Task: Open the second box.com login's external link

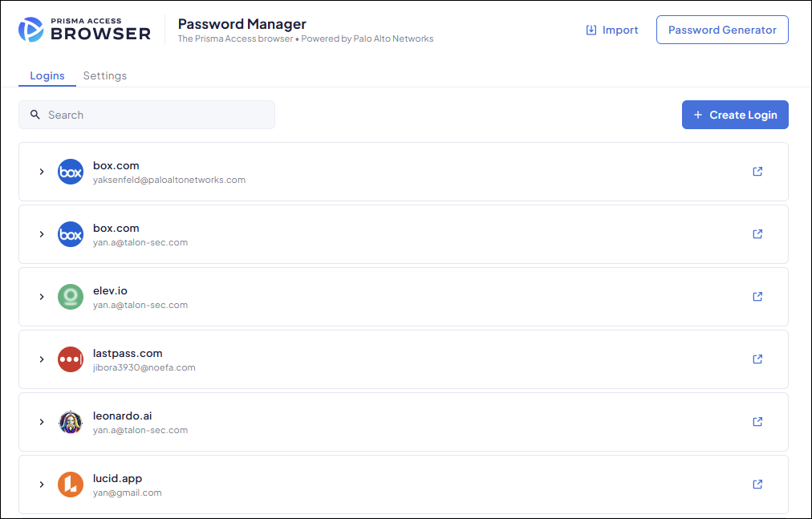Action: click(757, 234)
